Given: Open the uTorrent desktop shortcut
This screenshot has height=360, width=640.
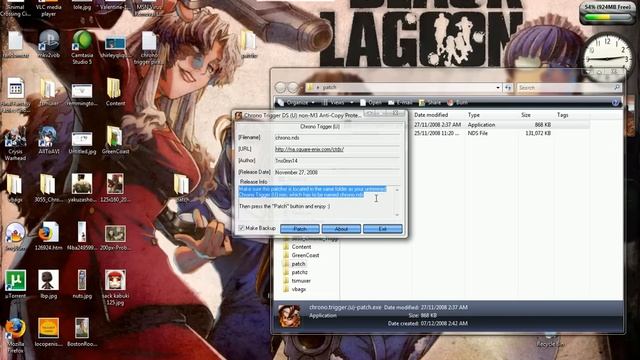Looking at the screenshot, I should [x=16, y=284].
